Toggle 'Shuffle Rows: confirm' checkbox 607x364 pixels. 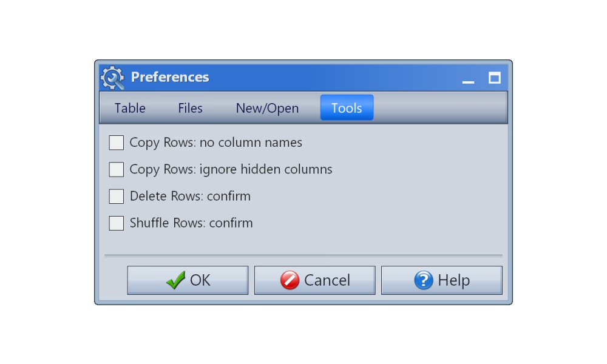(116, 223)
